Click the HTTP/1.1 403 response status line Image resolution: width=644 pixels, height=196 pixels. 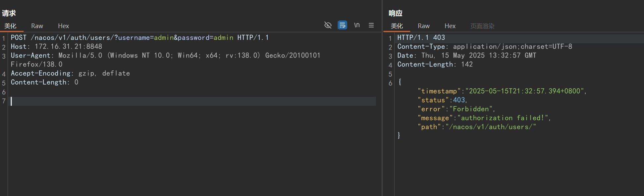421,38
